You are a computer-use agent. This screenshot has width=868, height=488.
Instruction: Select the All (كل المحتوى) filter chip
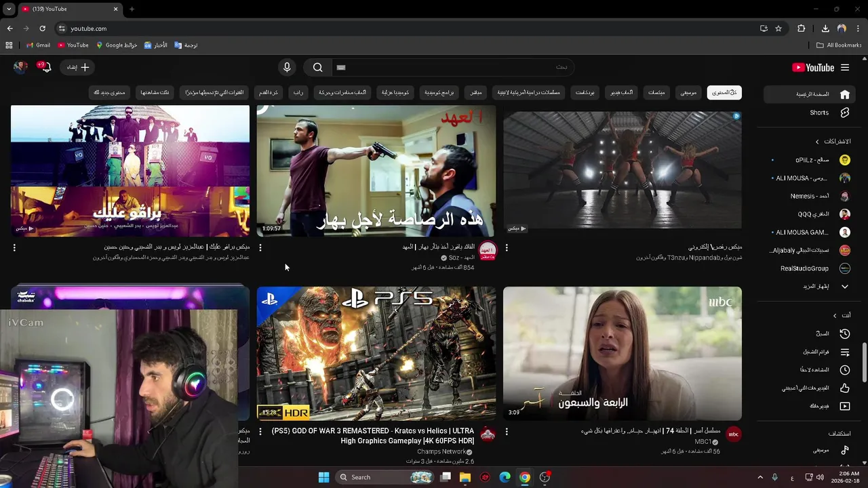point(724,92)
